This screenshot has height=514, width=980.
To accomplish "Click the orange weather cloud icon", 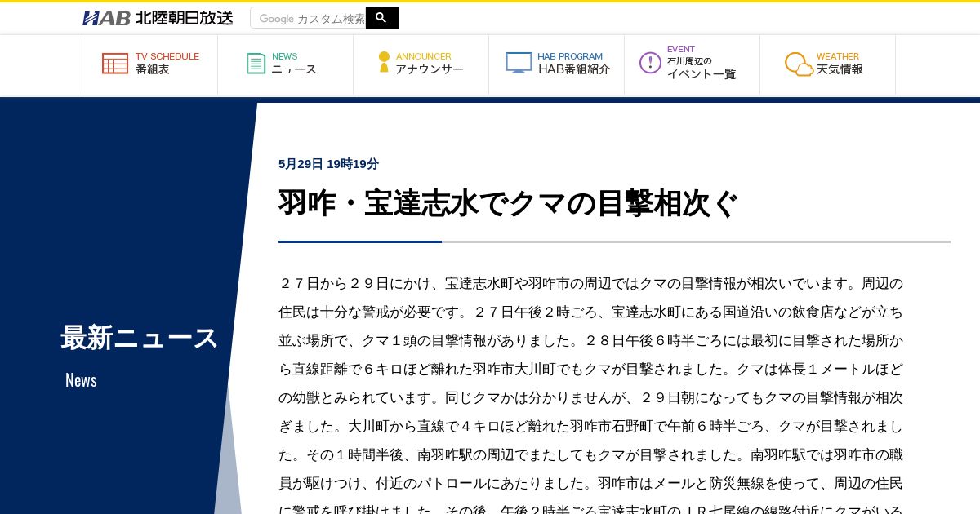I will click(x=799, y=64).
